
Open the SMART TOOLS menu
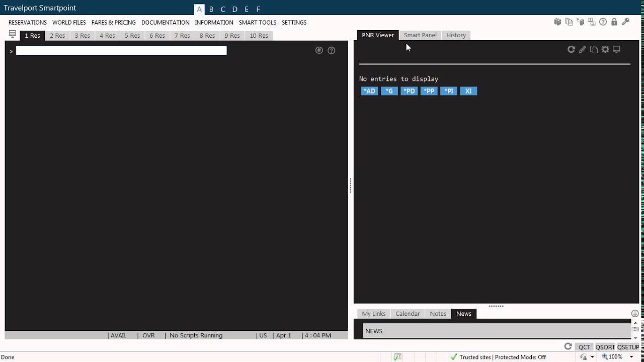tap(258, 22)
